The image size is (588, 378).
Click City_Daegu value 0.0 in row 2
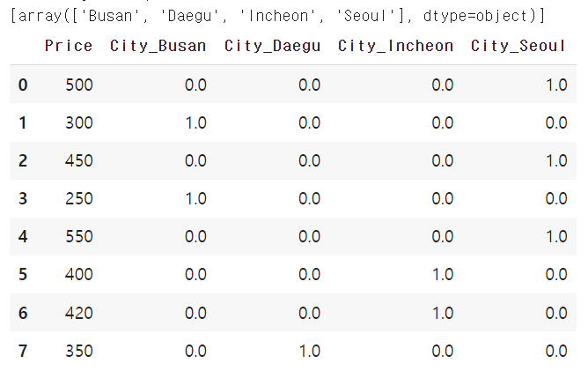pos(309,160)
